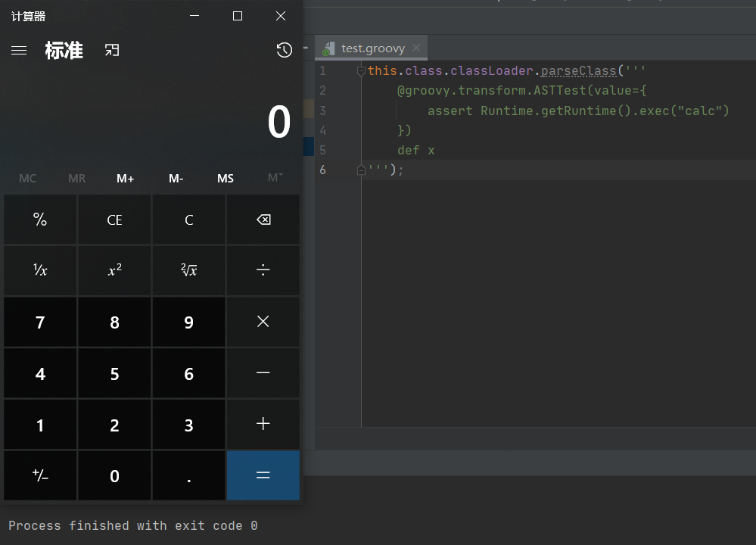Close the test.groovy tab

[416, 48]
